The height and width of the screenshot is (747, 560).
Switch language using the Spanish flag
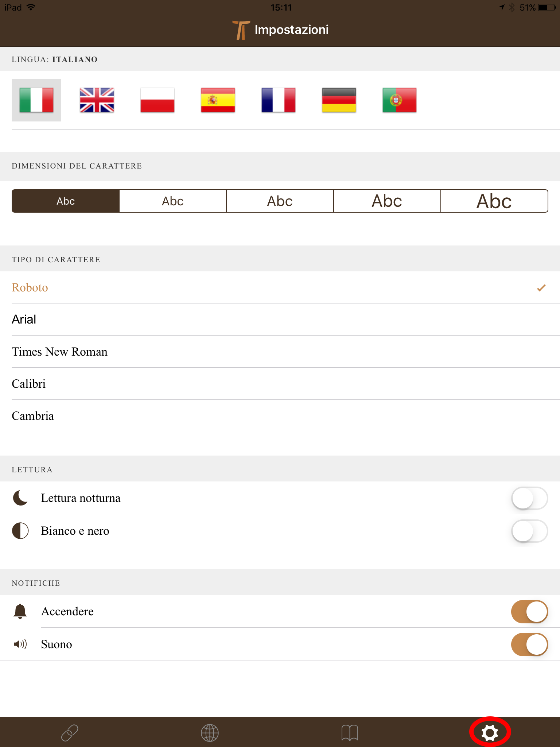coord(218,100)
